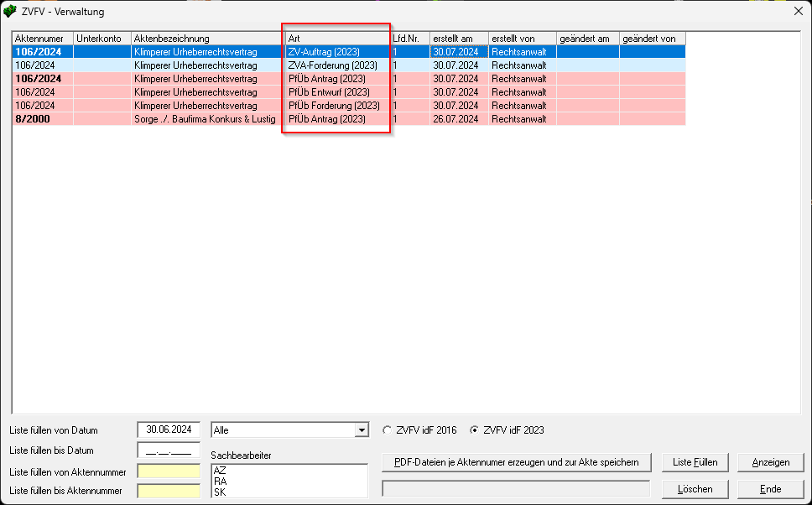Click the 'Liste füllen von Datum' field
The image size is (812, 505).
pos(168,430)
